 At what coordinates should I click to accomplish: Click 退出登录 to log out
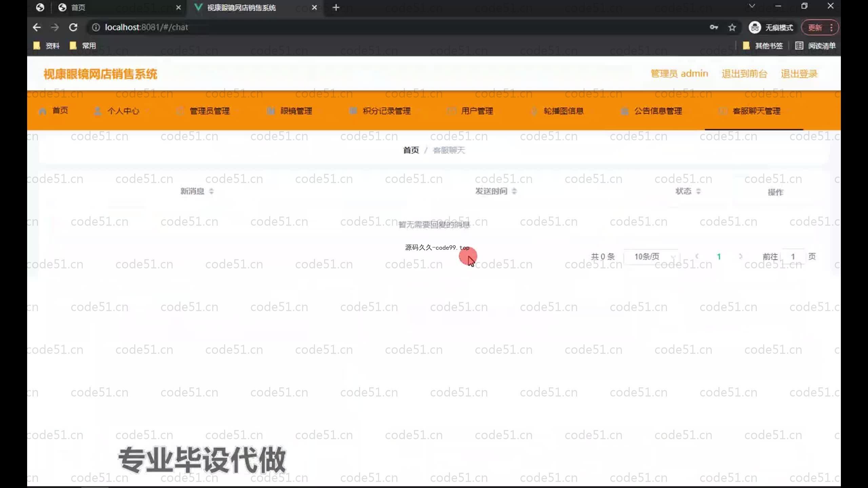click(799, 74)
